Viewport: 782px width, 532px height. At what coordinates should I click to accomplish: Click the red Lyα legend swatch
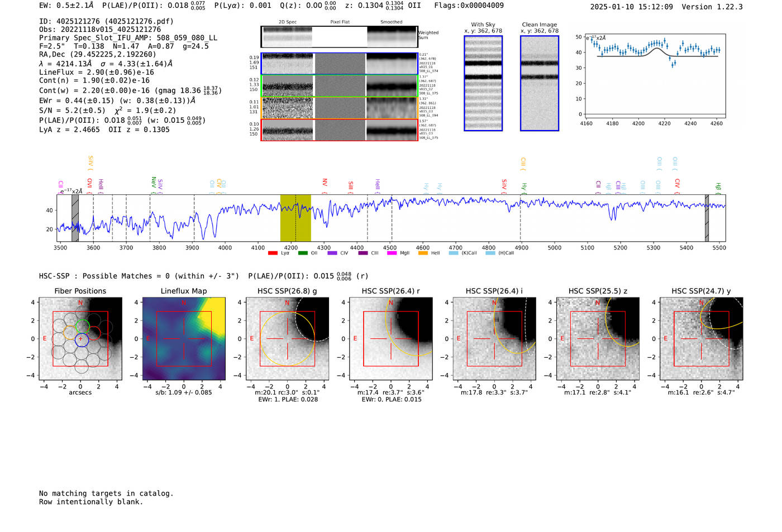tap(273, 253)
